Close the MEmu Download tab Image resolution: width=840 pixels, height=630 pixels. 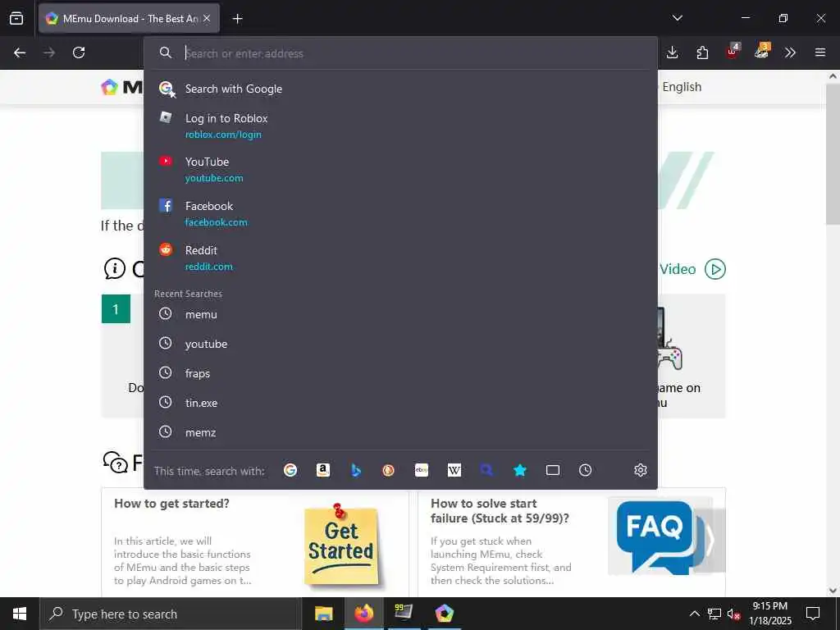[207, 18]
